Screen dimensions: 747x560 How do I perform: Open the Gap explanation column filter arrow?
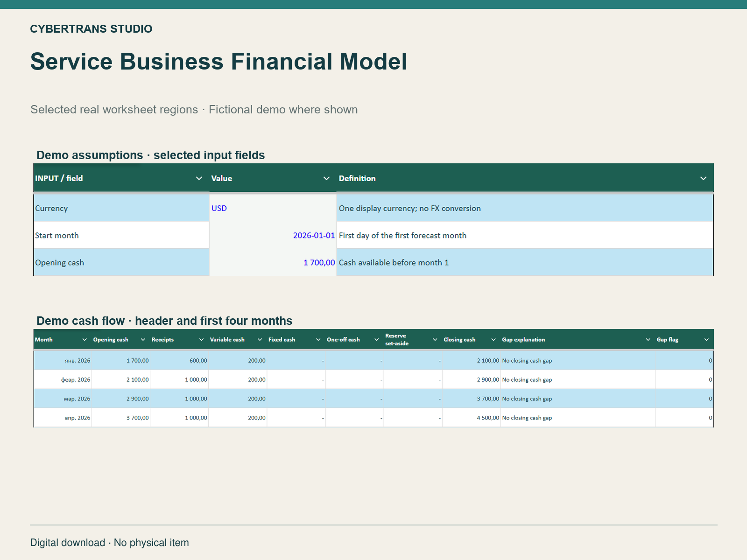coord(648,340)
